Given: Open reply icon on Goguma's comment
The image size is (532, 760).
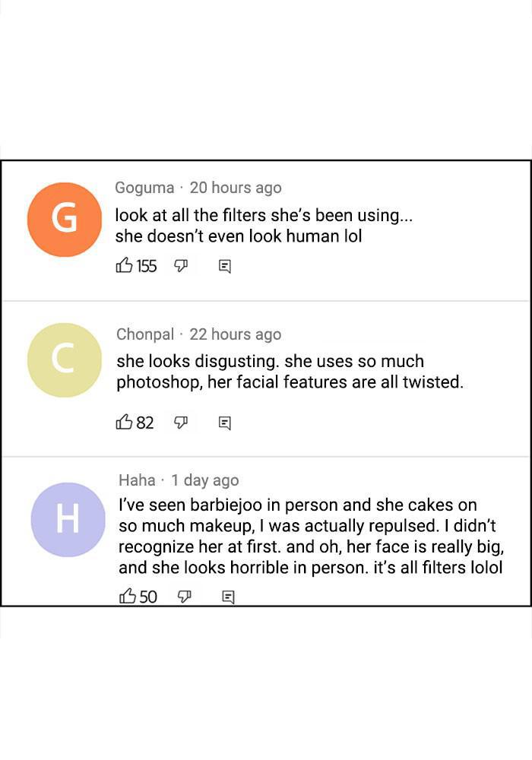Looking at the screenshot, I should coord(225,266).
